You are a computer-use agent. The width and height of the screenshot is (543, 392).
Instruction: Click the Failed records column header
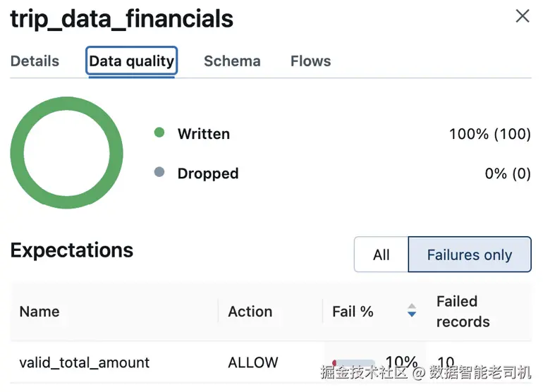click(x=463, y=312)
